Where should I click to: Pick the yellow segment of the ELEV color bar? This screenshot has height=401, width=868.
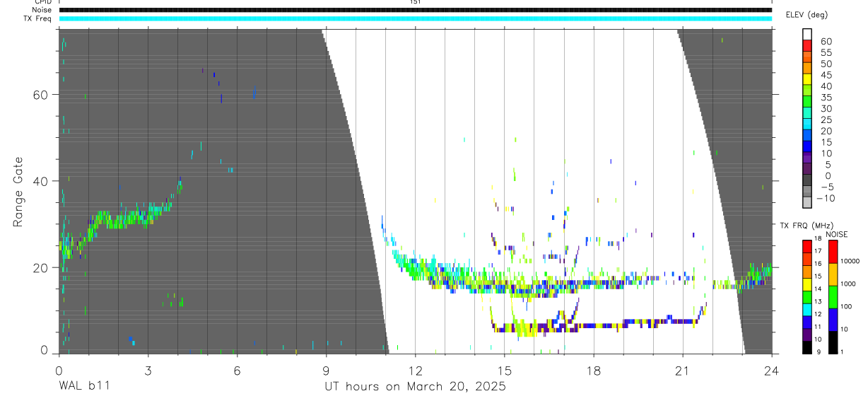[x=807, y=79]
